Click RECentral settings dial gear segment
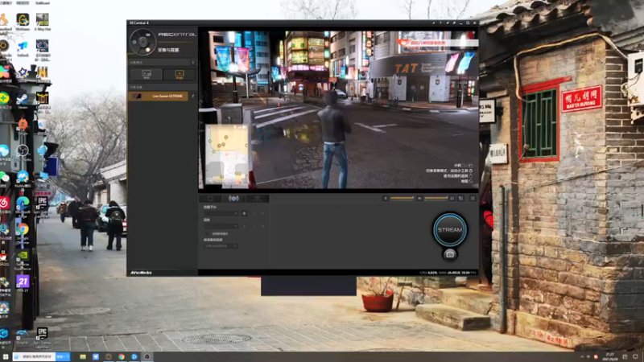Viewport: 644px width, 362px height. (x=134, y=43)
